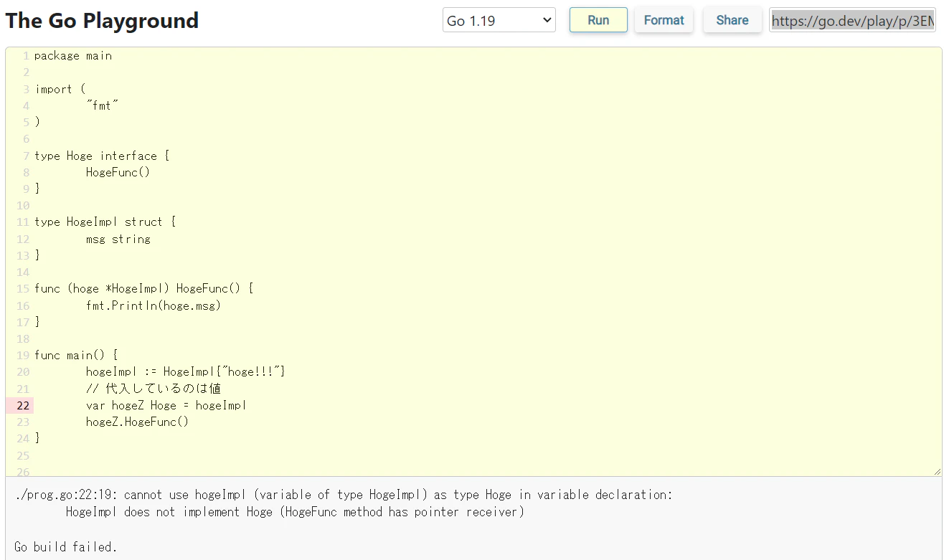The height and width of the screenshot is (560, 944).
Task: Place cursor on the "import (" line
Action: (x=60, y=89)
